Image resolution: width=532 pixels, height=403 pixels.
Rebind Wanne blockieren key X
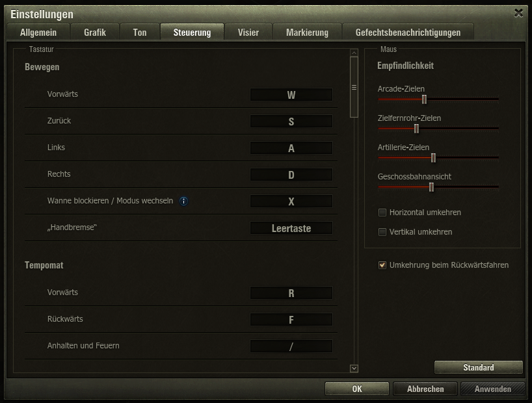click(x=291, y=201)
